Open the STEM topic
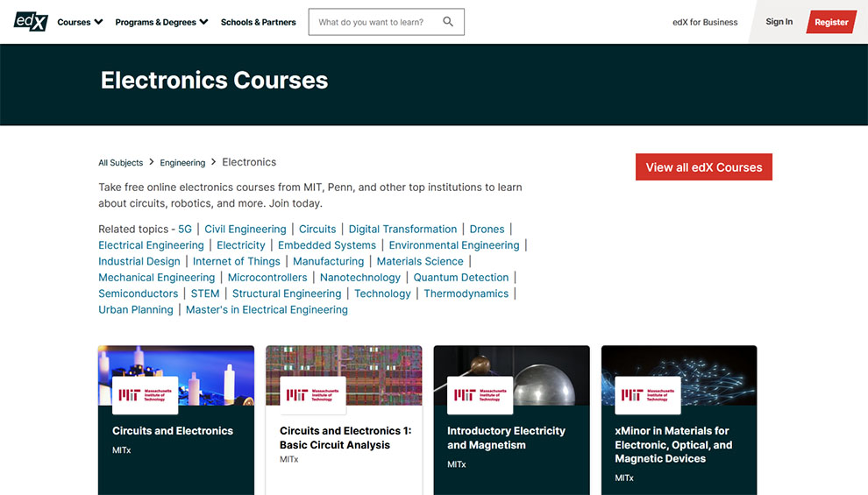The image size is (868, 495). [x=205, y=293]
